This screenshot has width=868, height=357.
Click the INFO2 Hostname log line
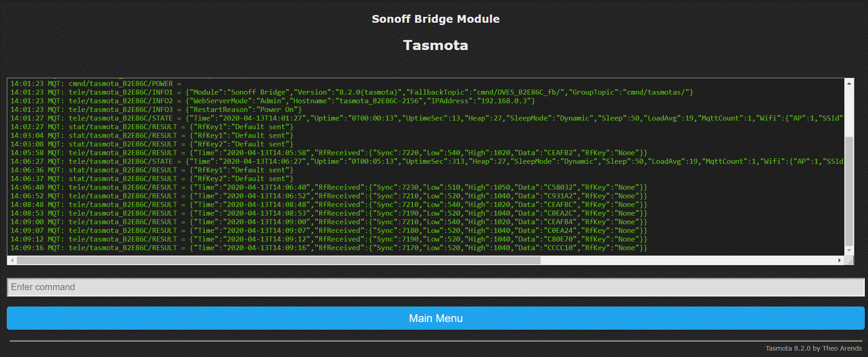point(272,101)
